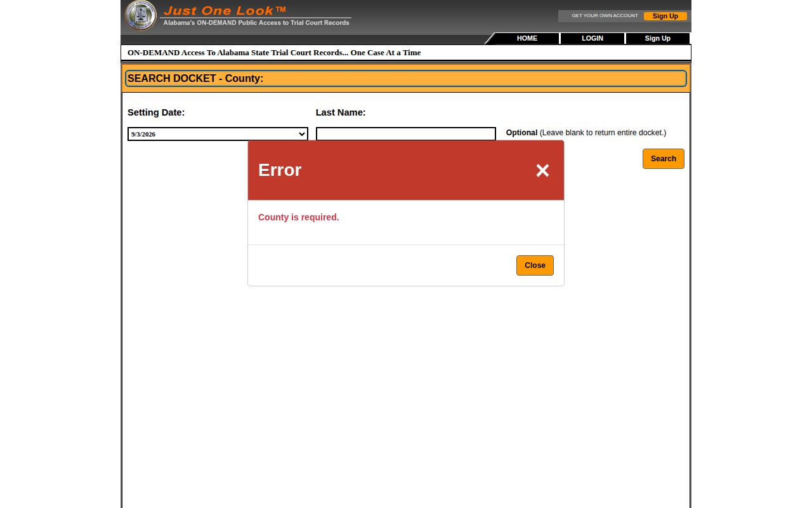Select the 9/3/2026 setting date box
The width and height of the screenshot is (812, 508).
coord(218,134)
